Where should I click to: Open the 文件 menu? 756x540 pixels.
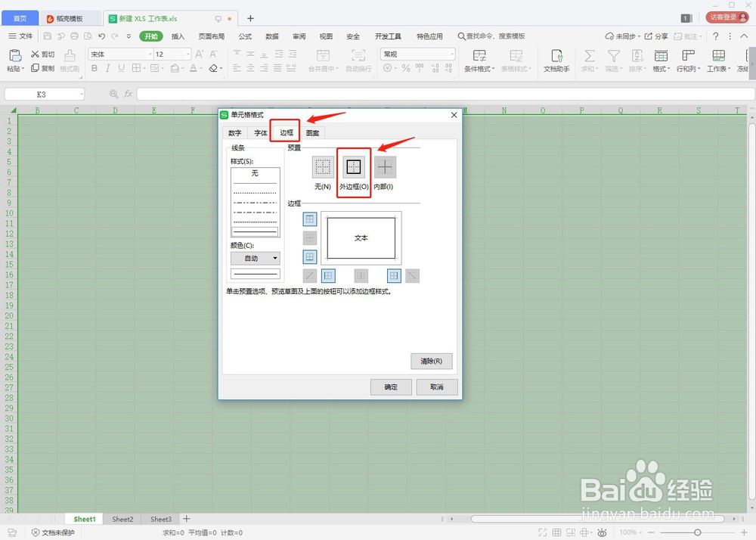(20, 36)
